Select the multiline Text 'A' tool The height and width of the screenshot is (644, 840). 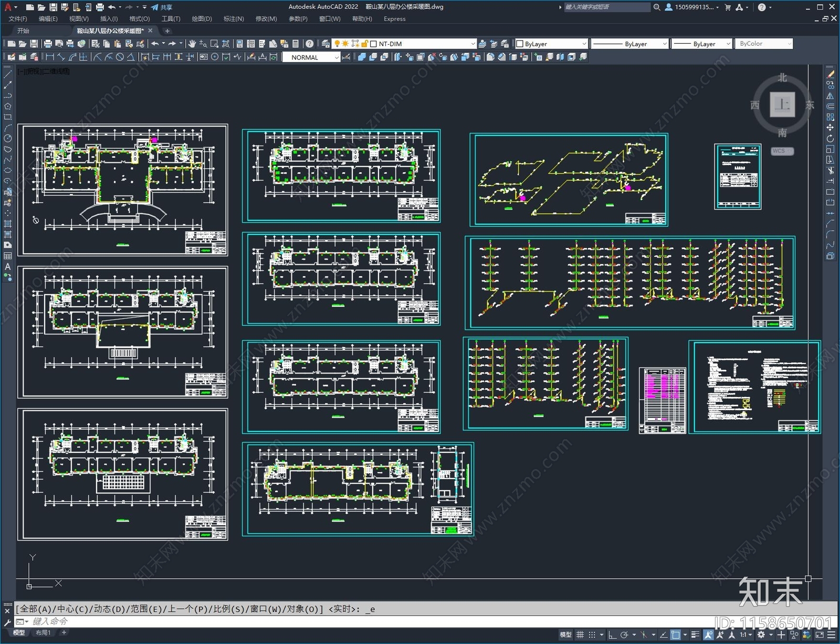(x=8, y=267)
